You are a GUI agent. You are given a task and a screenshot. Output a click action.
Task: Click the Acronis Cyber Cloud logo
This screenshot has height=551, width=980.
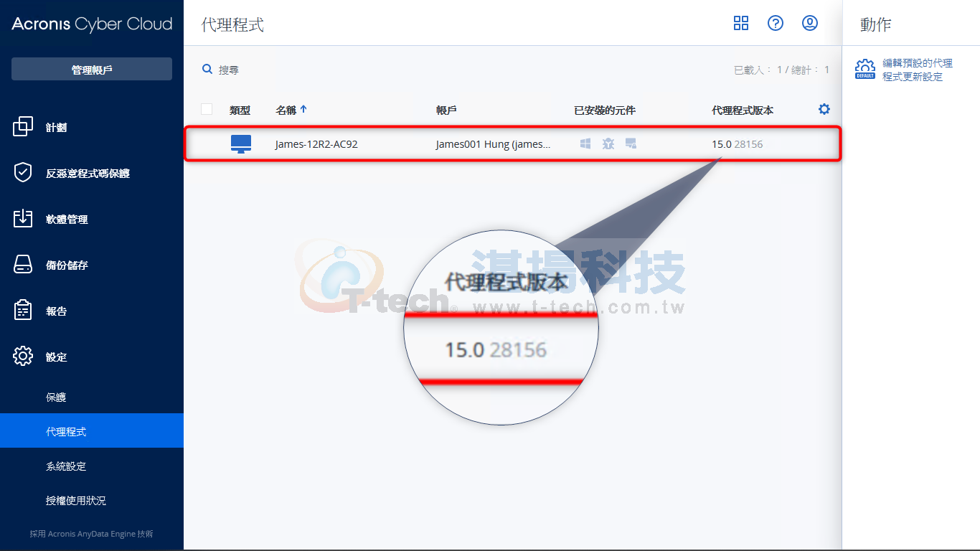tap(92, 24)
